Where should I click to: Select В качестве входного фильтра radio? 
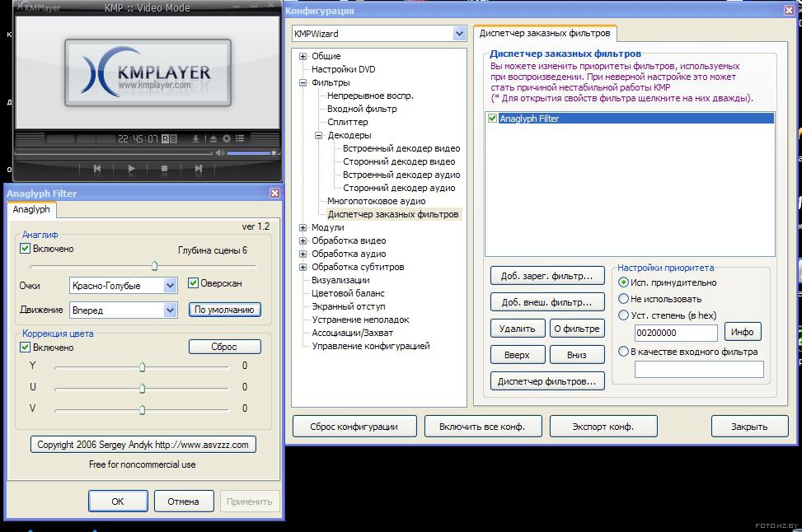[623, 351]
